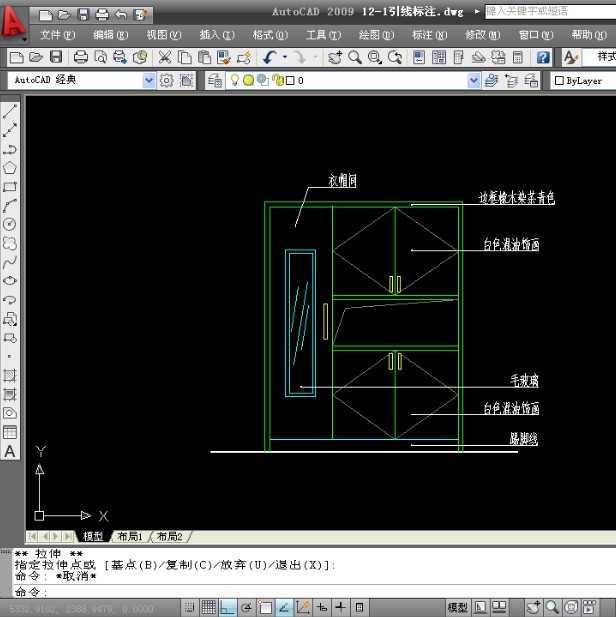616x617 pixels.
Task: Open the application menu arrow under logo
Action: point(24,39)
